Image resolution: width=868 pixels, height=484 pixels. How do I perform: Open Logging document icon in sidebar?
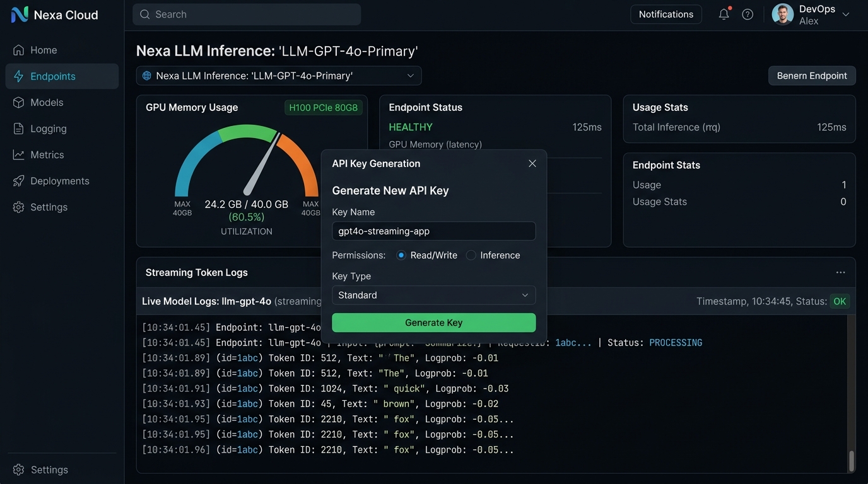tap(18, 129)
